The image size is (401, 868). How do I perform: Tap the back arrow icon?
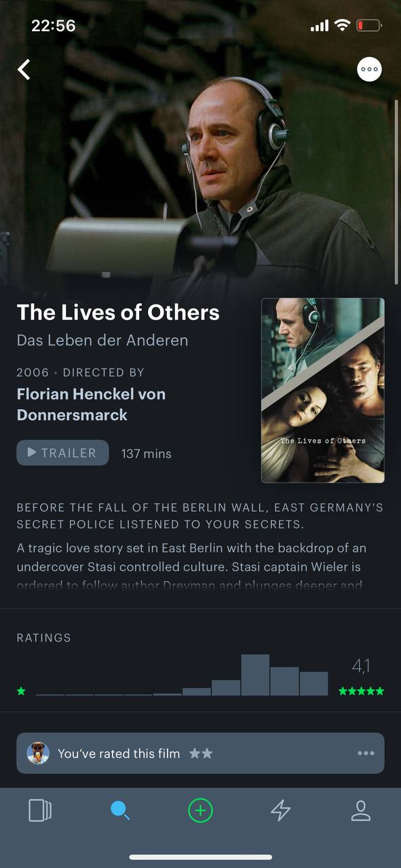(x=24, y=69)
